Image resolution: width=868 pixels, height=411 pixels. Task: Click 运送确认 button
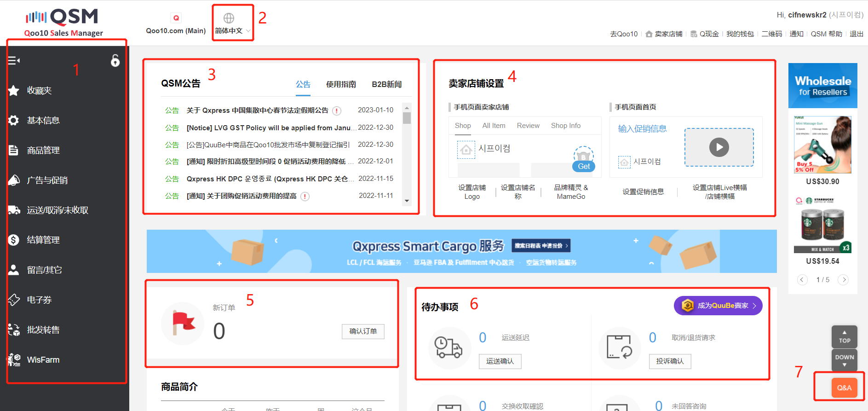point(500,361)
